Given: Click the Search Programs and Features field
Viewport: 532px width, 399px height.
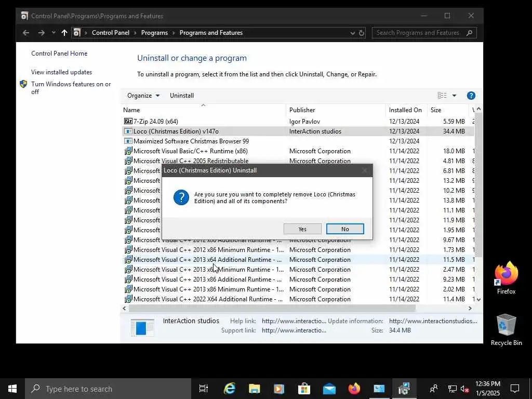Looking at the screenshot, I should (424, 33).
